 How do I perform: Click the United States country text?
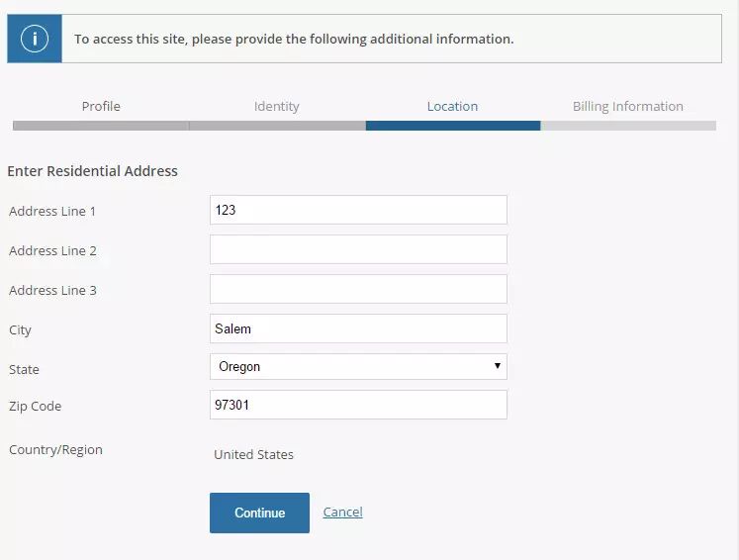(253, 454)
